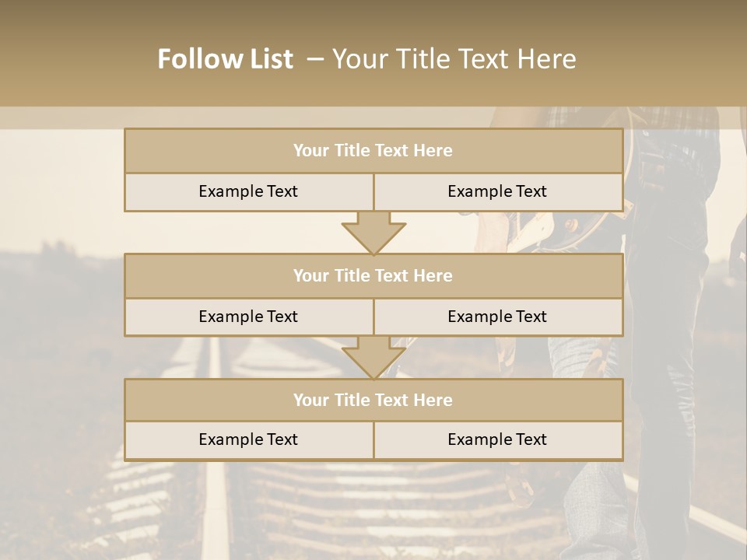Pick the right Example Text cell in second block
This screenshot has height=560, width=747.
point(497,317)
